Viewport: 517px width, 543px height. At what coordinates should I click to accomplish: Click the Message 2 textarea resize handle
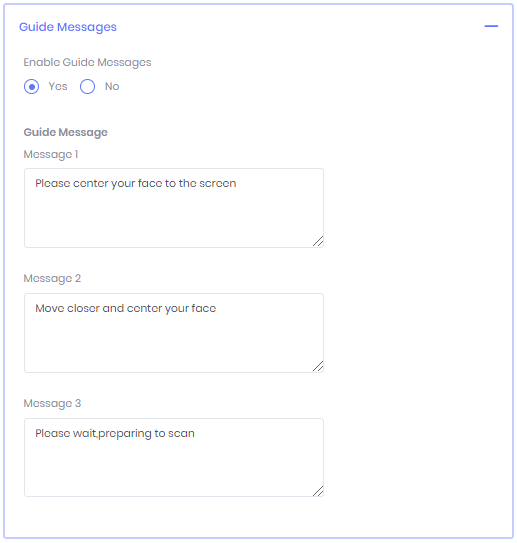pos(318,366)
